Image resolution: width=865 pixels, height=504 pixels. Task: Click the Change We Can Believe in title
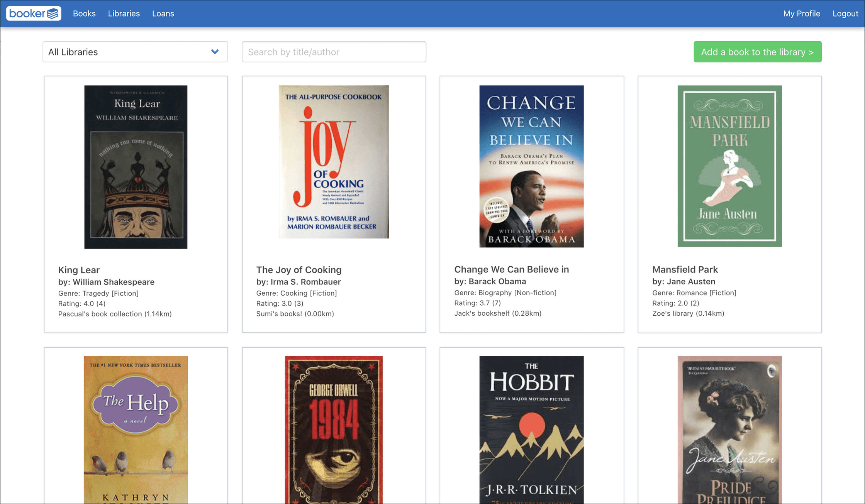coord(512,269)
